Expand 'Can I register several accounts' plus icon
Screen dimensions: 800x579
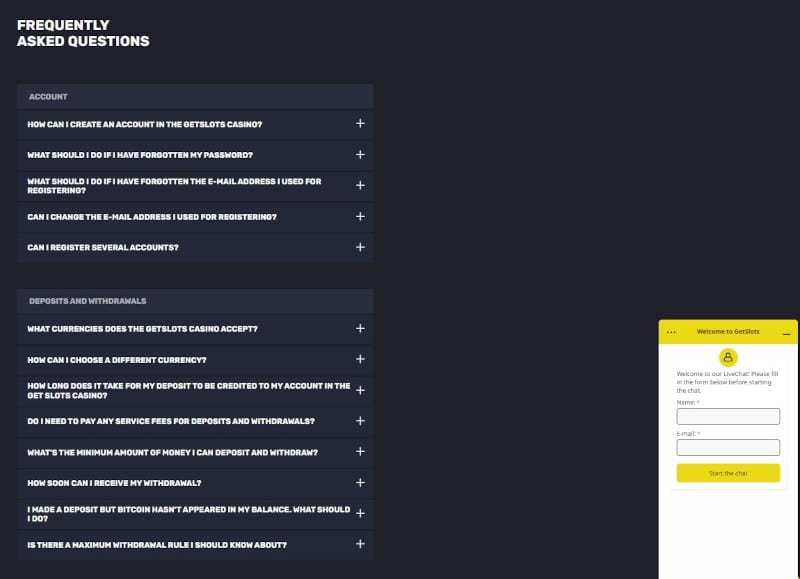click(360, 247)
